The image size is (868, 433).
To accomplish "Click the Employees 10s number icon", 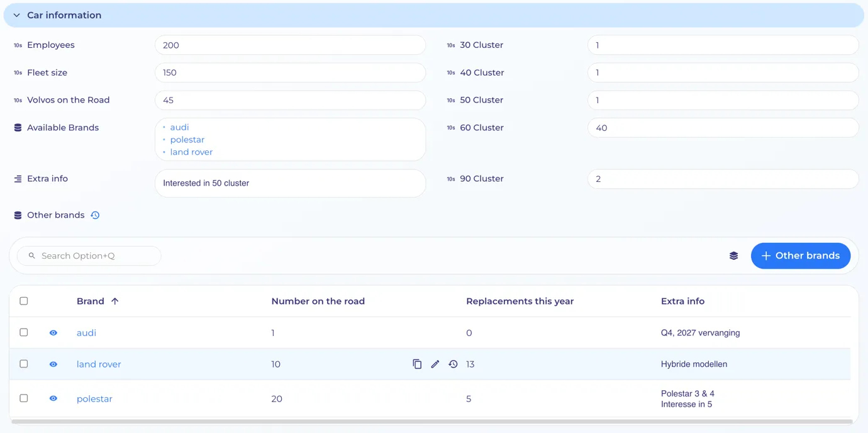I will [18, 45].
